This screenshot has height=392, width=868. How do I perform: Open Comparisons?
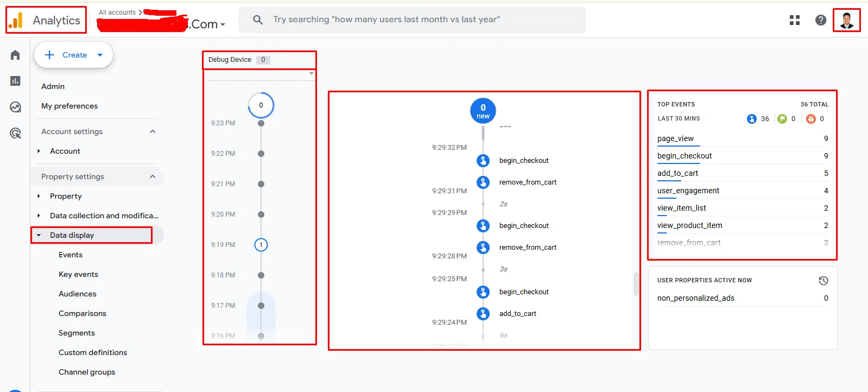[x=83, y=313]
